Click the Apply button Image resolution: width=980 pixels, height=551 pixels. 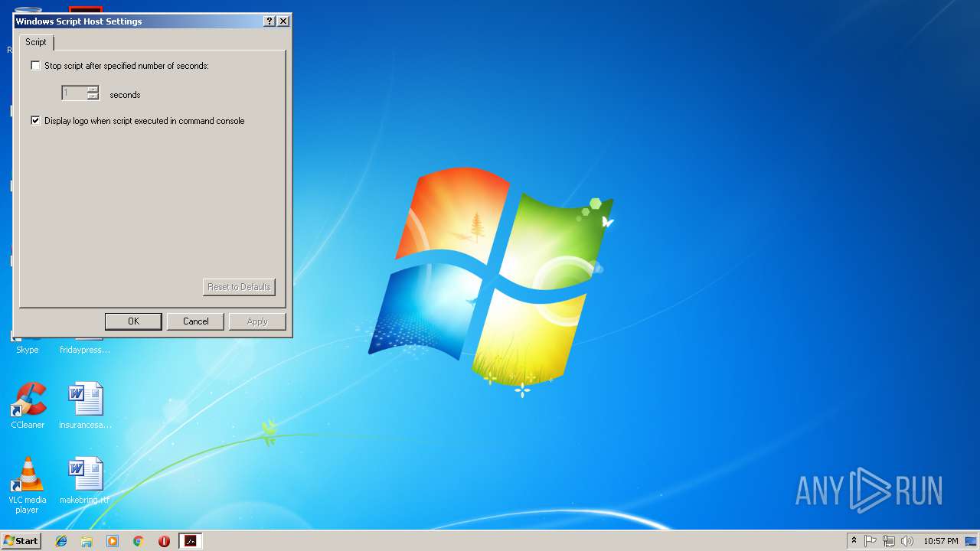pos(257,321)
